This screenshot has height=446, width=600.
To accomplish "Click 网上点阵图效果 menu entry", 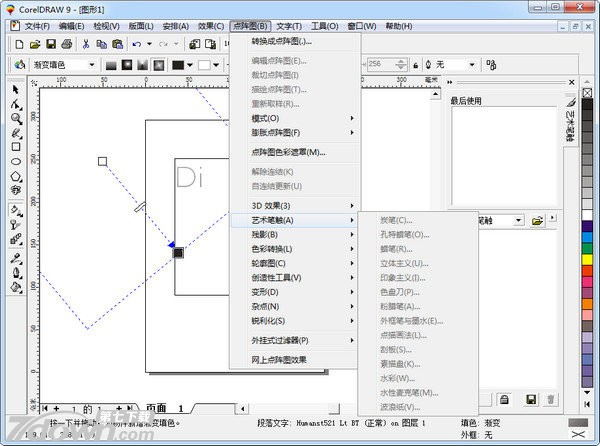I will (279, 359).
